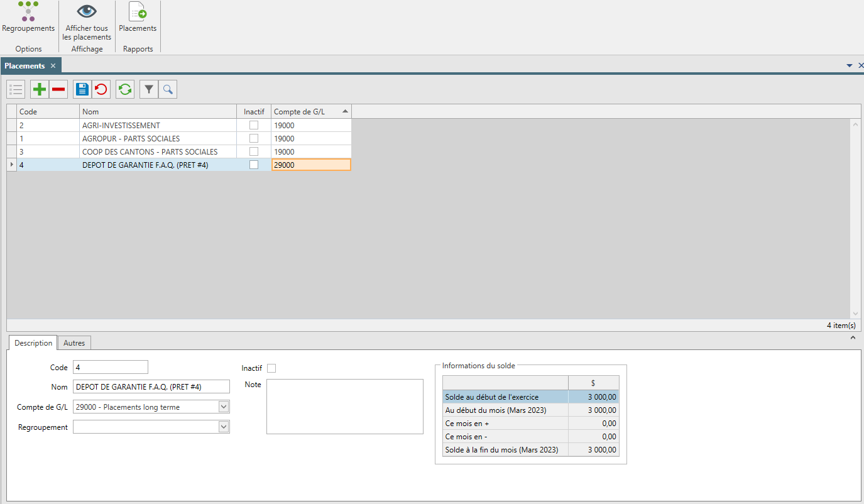Sort by the Code column header

click(x=48, y=111)
